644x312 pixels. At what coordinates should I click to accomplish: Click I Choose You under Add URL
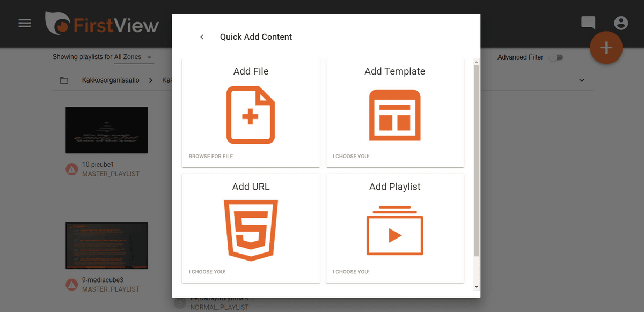tap(207, 272)
